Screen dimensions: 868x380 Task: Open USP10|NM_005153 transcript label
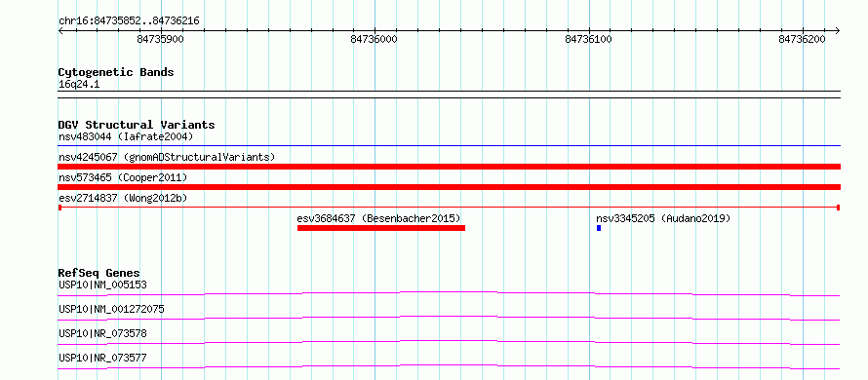pyautogui.click(x=102, y=285)
